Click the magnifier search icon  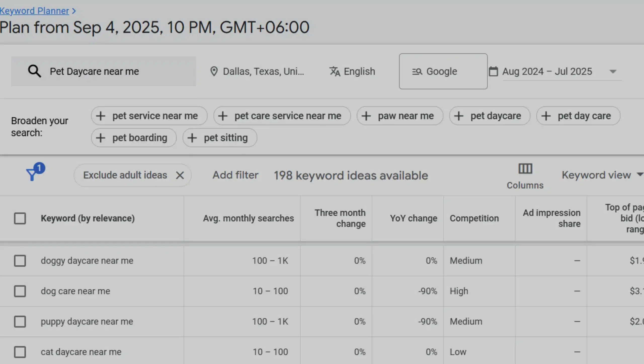tap(34, 71)
